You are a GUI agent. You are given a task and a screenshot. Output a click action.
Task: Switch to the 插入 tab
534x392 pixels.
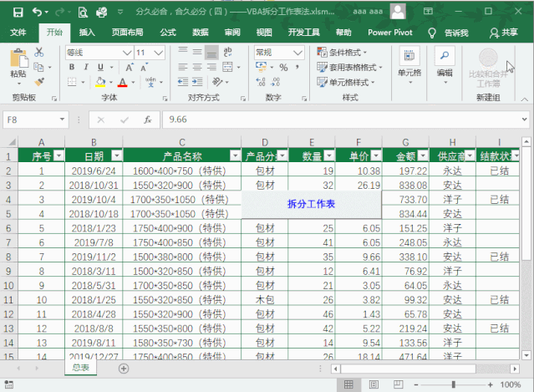pos(87,33)
